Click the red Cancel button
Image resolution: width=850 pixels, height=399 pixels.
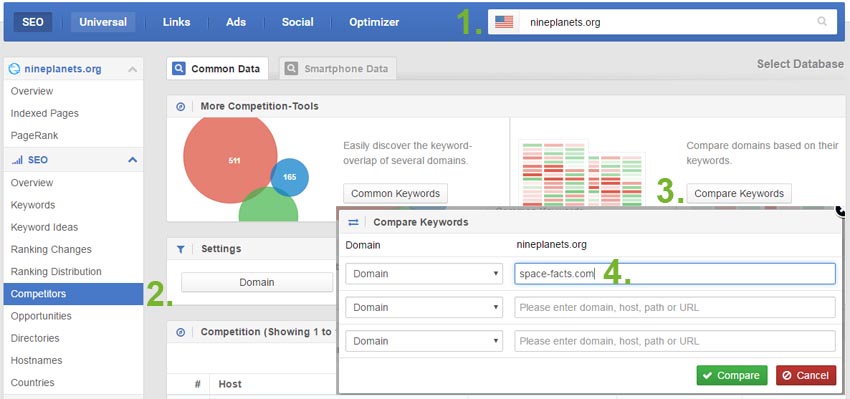(x=806, y=375)
